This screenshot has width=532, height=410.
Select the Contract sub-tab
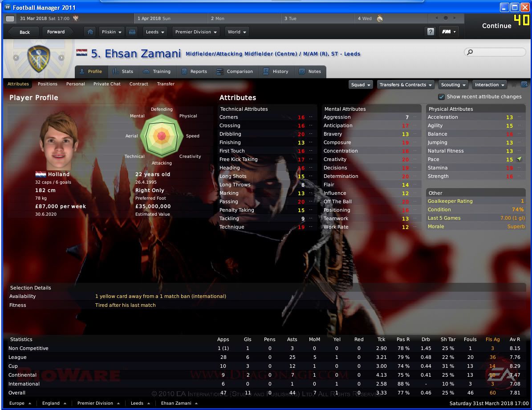[x=139, y=84]
